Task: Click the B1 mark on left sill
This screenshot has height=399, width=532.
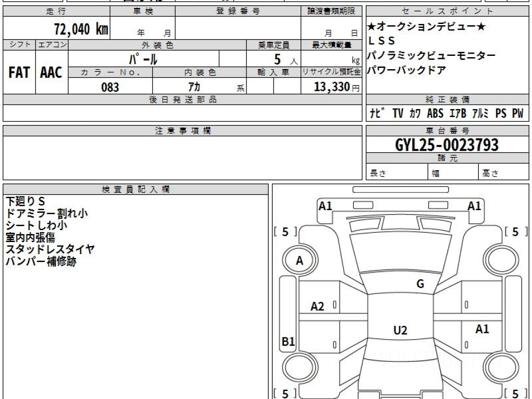Action: 288,342
